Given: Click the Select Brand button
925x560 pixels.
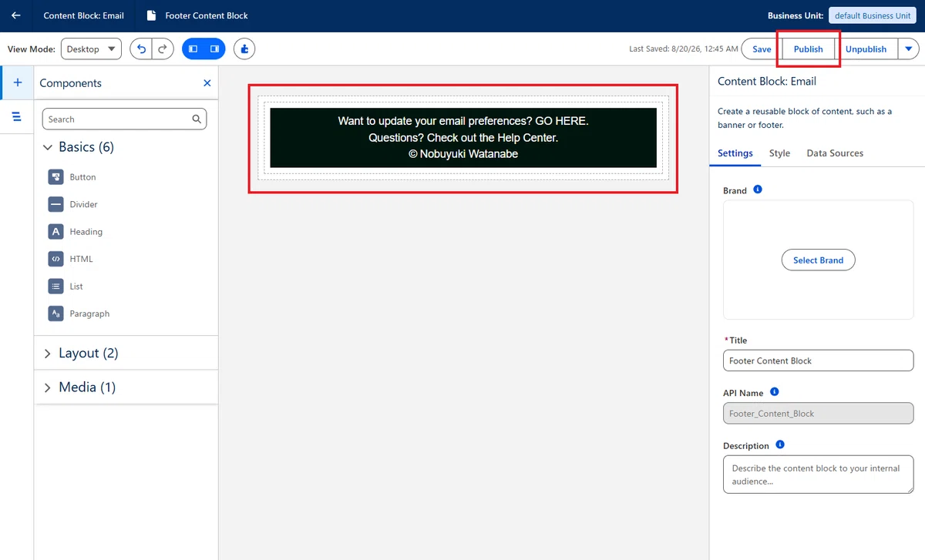Looking at the screenshot, I should tap(819, 260).
